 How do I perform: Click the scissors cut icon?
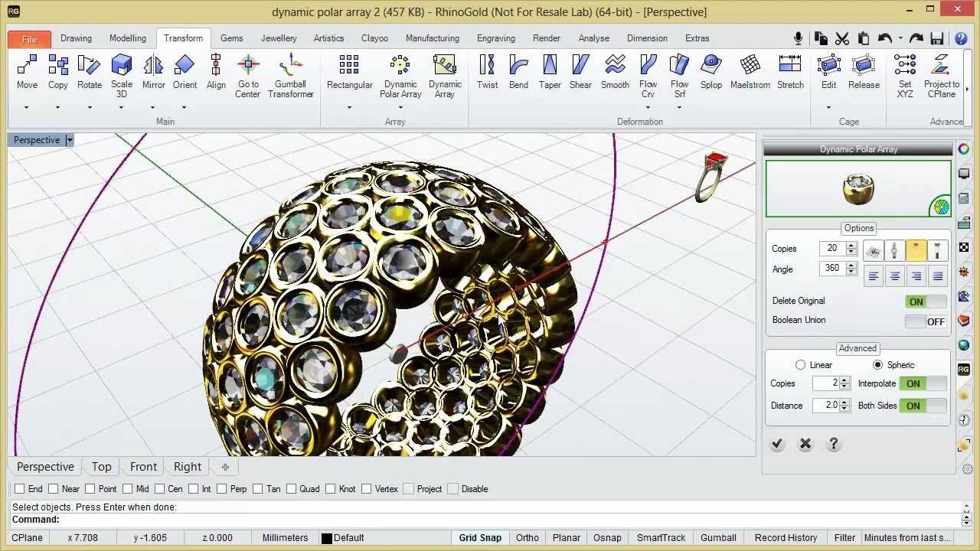[842, 38]
